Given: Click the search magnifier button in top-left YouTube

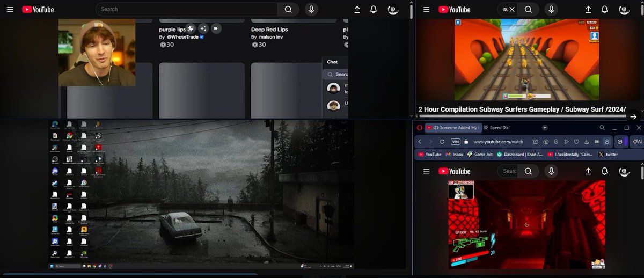Looking at the screenshot, I should [288, 9].
